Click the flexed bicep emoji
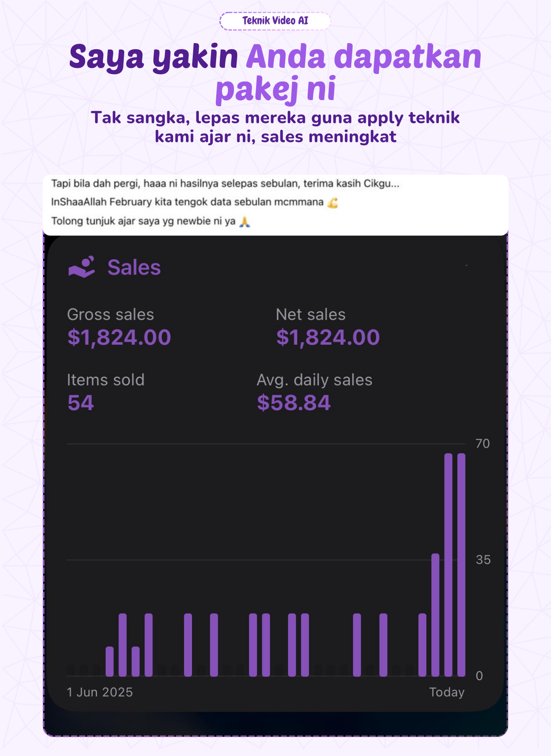 pyautogui.click(x=332, y=202)
